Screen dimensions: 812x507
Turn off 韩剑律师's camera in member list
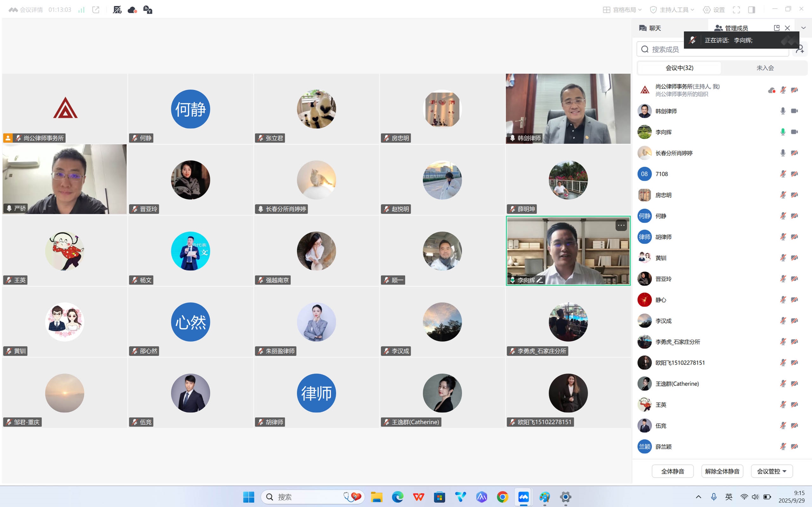tap(794, 111)
